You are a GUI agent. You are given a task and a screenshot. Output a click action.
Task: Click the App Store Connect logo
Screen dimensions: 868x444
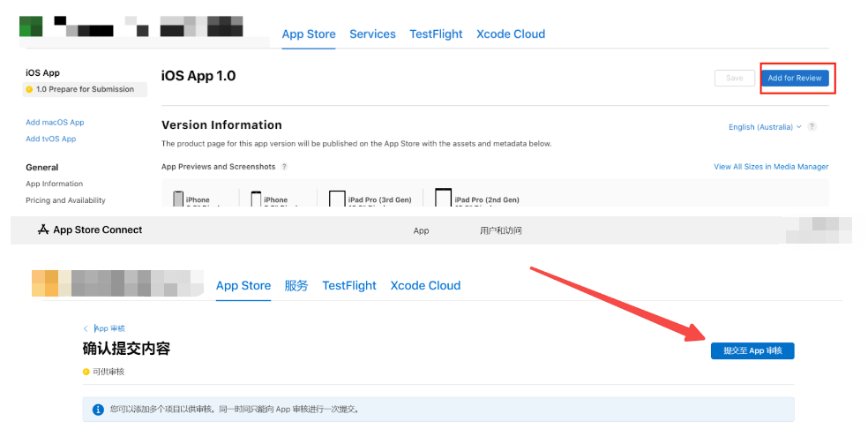point(90,230)
